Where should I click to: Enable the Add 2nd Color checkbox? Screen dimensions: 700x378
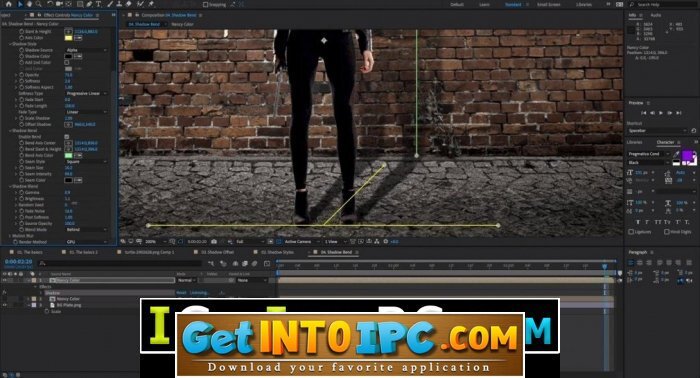coord(67,62)
